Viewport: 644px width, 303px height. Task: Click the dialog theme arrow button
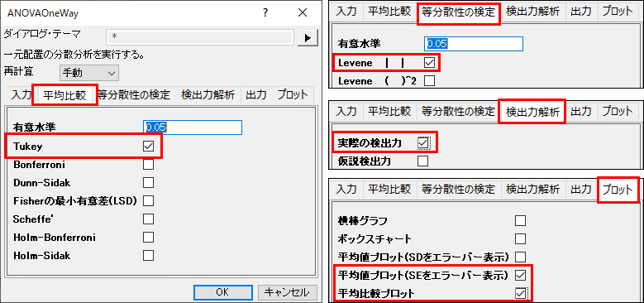coord(308,37)
